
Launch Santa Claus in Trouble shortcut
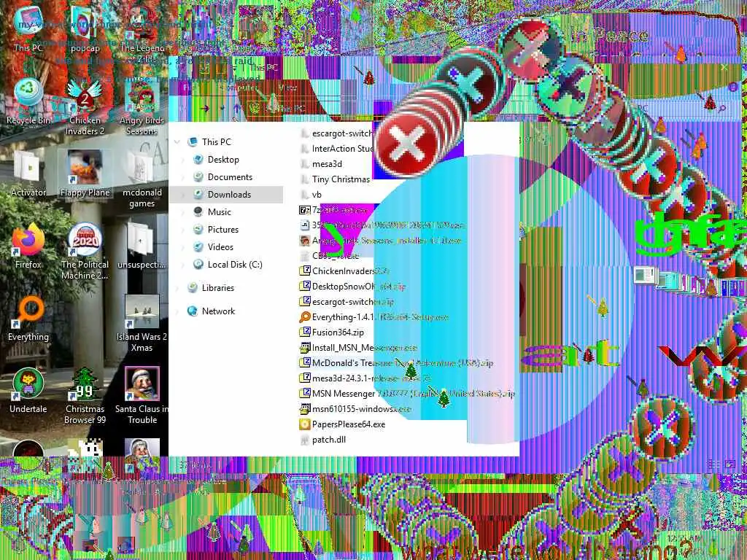(142, 396)
